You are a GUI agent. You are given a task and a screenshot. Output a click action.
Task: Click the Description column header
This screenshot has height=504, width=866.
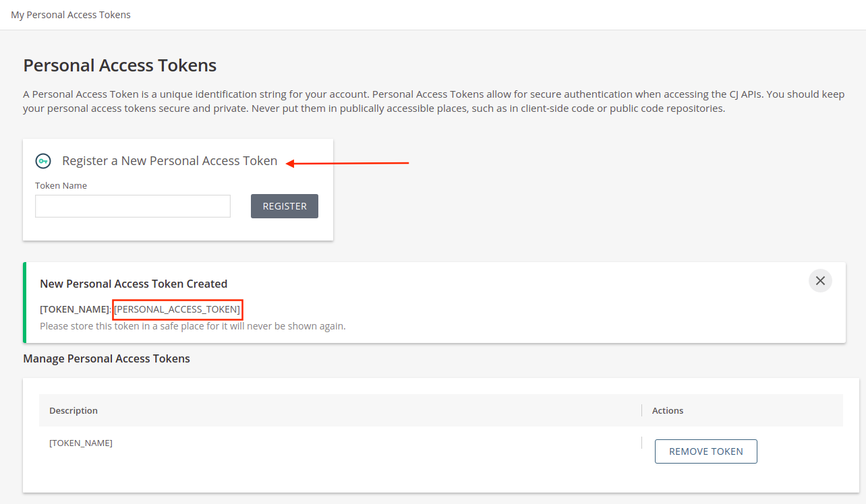pos(74,410)
